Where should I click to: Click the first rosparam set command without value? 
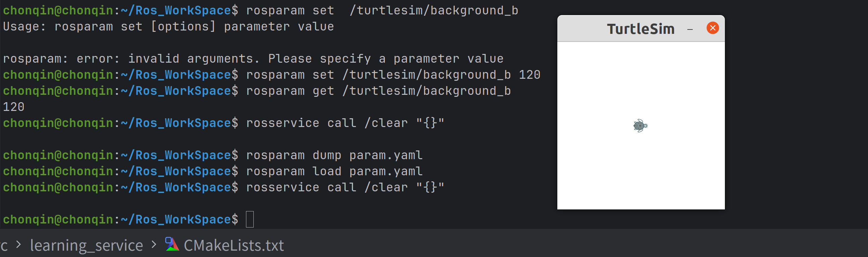pyautogui.click(x=382, y=10)
